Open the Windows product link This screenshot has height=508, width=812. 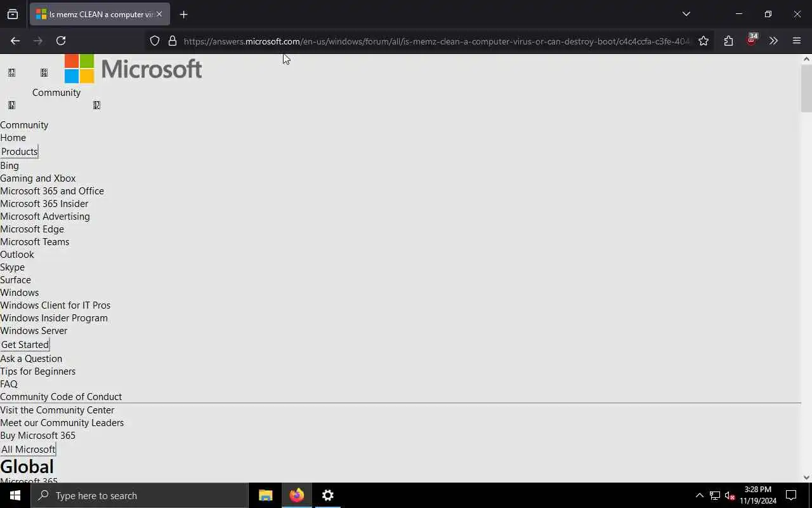point(19,293)
